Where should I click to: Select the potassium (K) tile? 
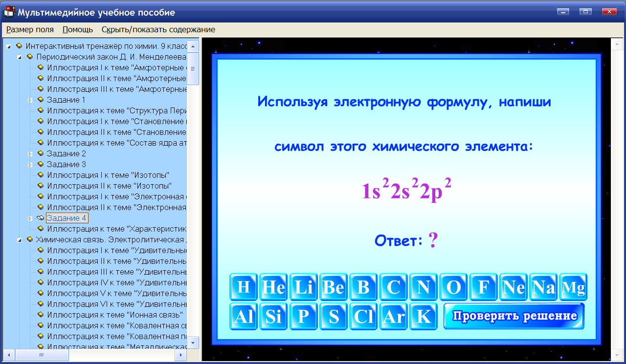423,316
